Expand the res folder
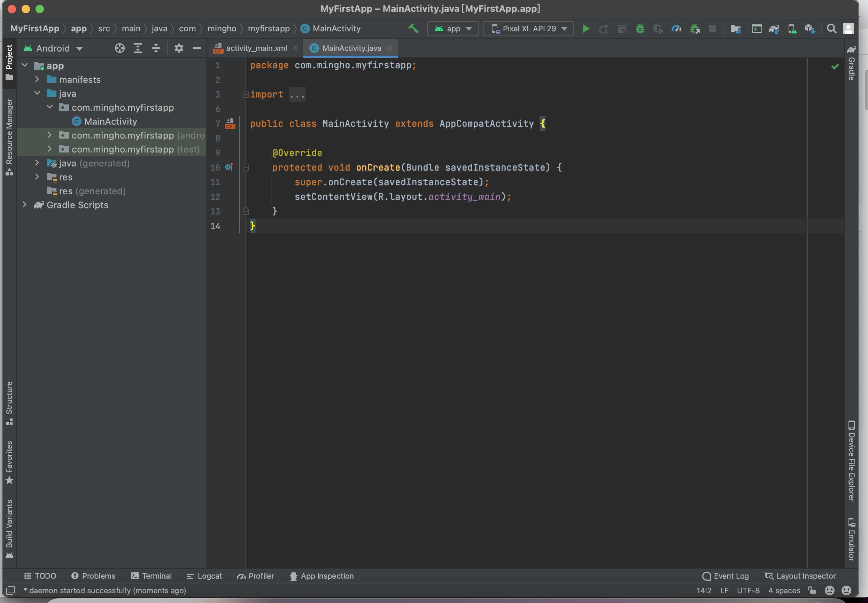Screen dimensions: 868x603 (x=37, y=177)
